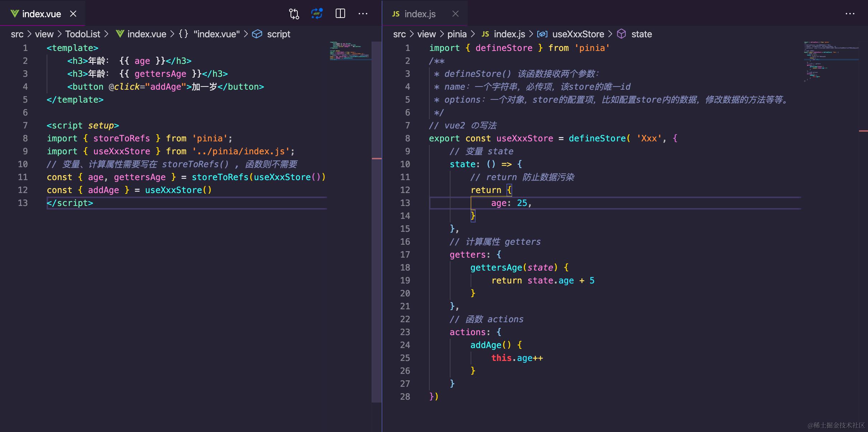Screen dimensions: 868x432
Task: Split the left editor with split icon
Action: 340,14
